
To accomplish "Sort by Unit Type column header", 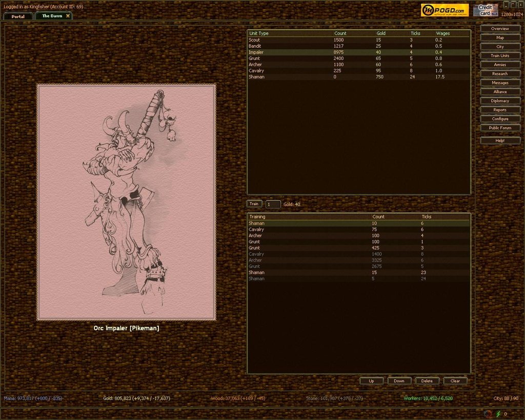I will [259, 33].
